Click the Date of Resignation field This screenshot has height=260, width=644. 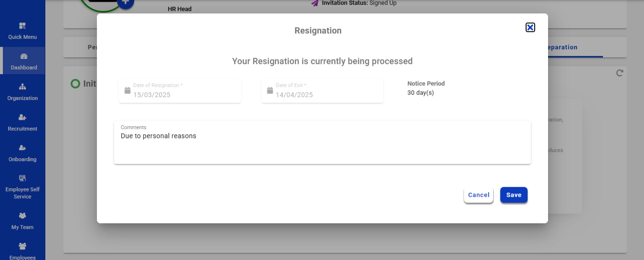pyautogui.click(x=184, y=95)
